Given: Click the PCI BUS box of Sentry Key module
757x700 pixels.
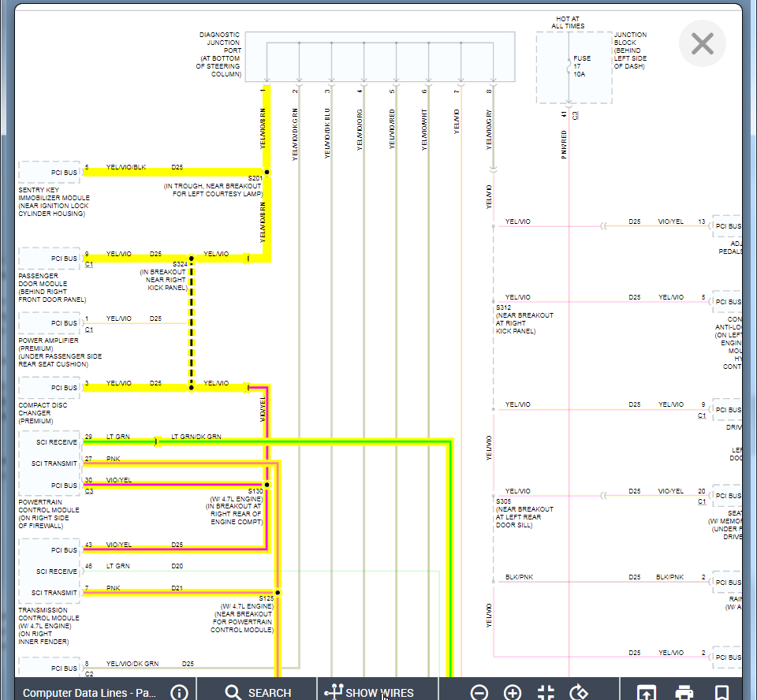Looking at the screenshot, I should [49, 173].
